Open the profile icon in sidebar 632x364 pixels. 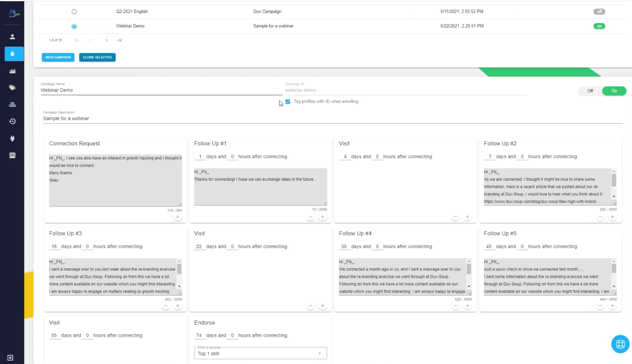12,37
